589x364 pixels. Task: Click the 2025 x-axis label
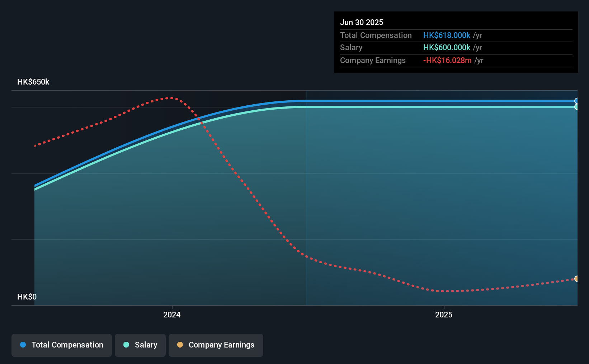pyautogui.click(x=444, y=315)
